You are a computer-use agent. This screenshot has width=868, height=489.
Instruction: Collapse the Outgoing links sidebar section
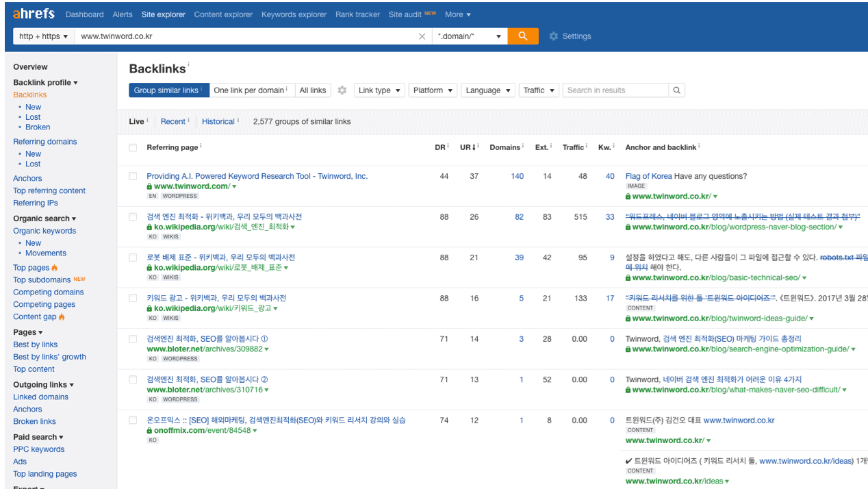click(x=43, y=385)
